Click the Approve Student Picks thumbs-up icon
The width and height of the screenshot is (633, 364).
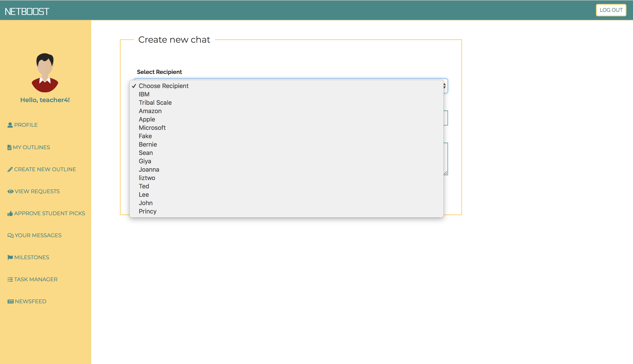click(10, 213)
